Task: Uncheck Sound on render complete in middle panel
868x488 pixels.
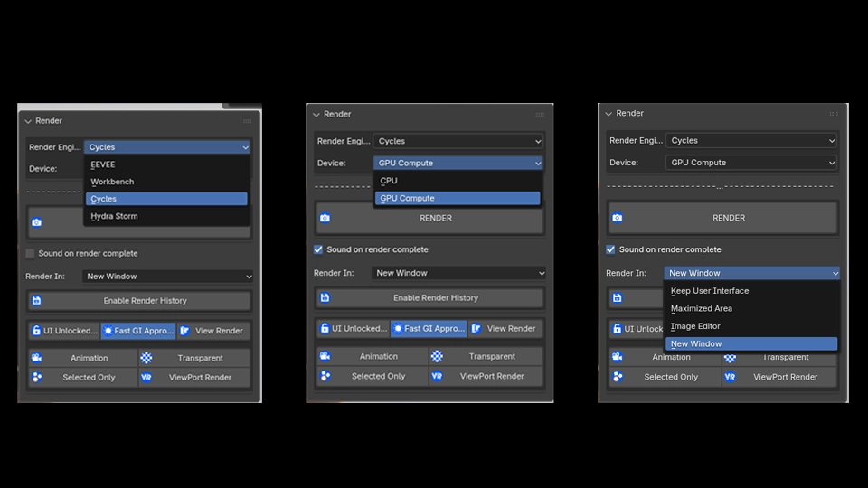Action: coord(318,249)
